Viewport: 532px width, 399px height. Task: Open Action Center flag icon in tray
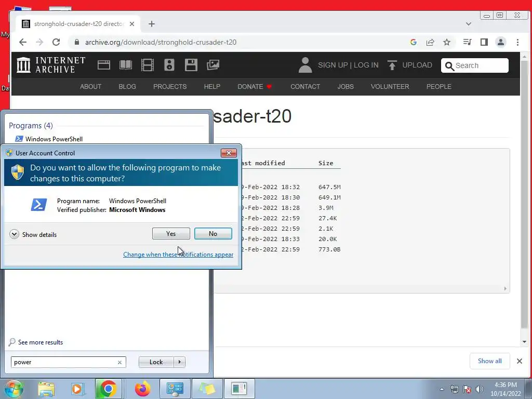[467, 389]
